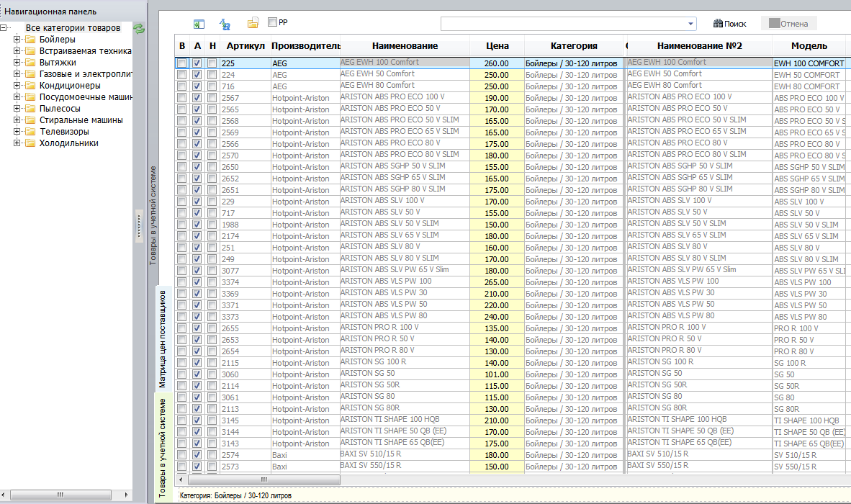This screenshot has height=504, width=851.
Task: Sort by the Артикул column header
Action: pos(246,46)
